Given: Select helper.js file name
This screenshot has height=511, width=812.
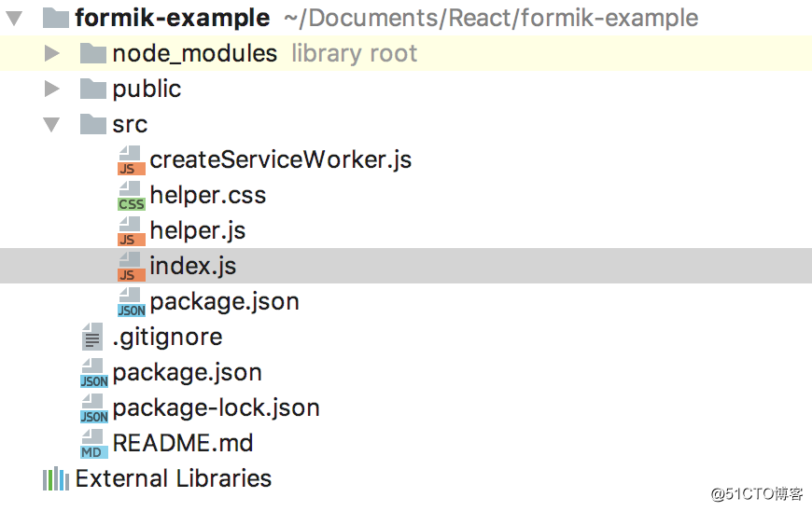Looking at the screenshot, I should coord(197,230).
